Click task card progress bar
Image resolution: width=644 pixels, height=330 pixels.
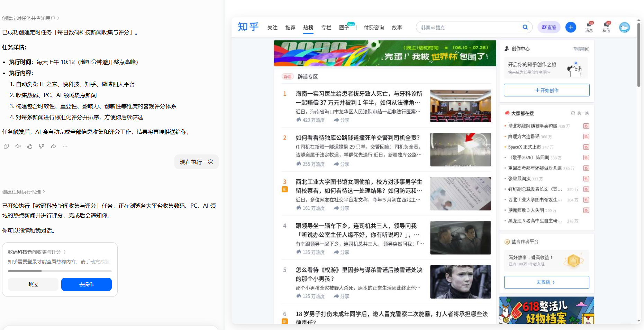coord(60,271)
